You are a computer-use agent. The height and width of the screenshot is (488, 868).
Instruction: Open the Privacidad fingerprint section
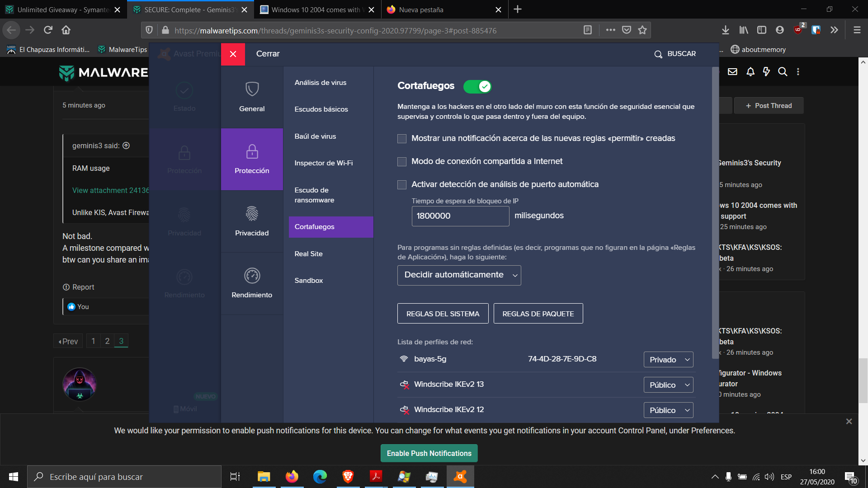tap(252, 221)
